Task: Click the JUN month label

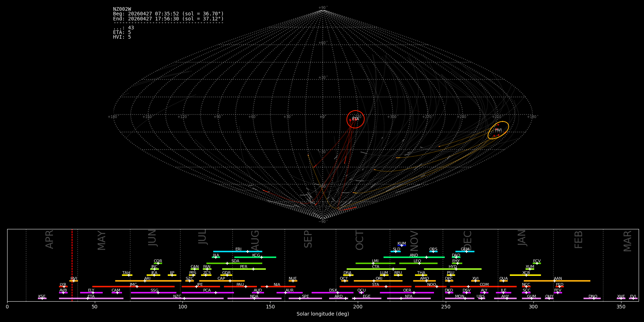Action: (152, 238)
